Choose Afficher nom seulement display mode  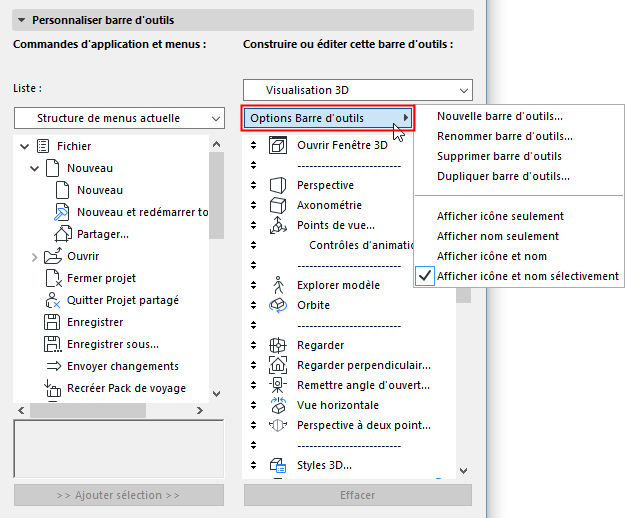(x=497, y=236)
